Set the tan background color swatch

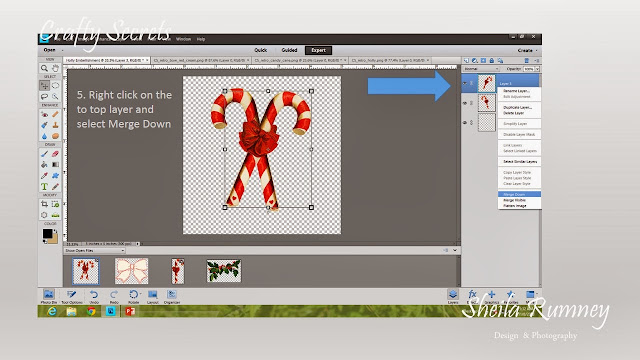click(x=53, y=239)
